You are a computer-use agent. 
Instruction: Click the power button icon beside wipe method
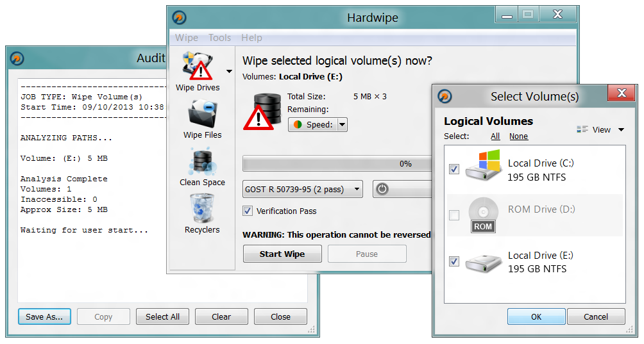click(x=382, y=189)
